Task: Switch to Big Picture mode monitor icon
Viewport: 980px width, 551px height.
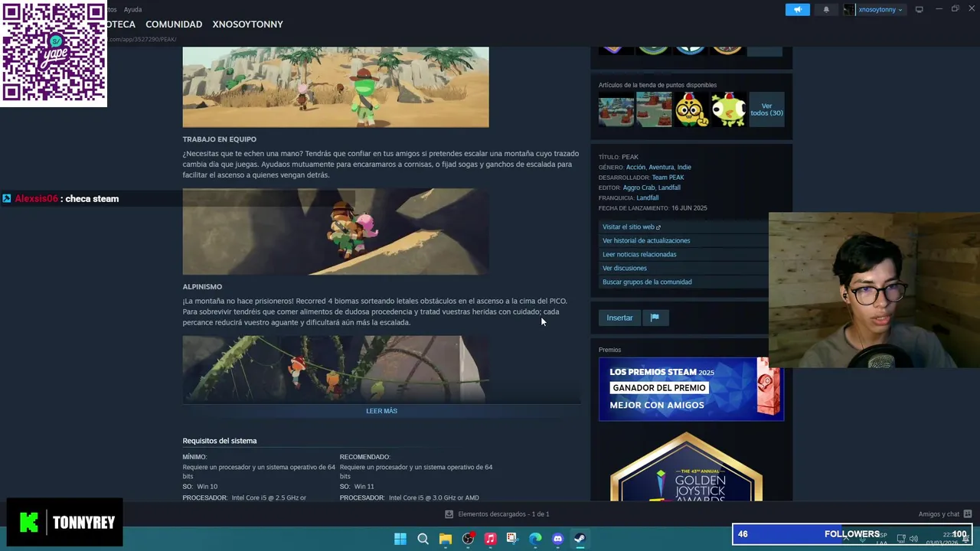Action: pyautogui.click(x=919, y=9)
